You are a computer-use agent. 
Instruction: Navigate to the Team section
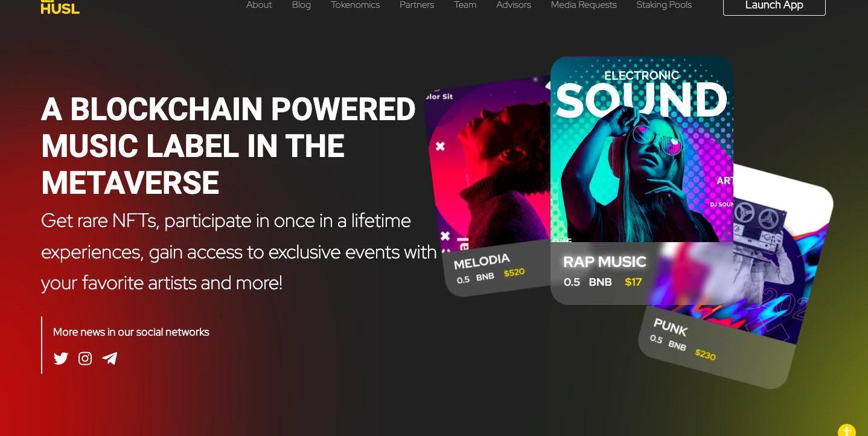pos(465,5)
